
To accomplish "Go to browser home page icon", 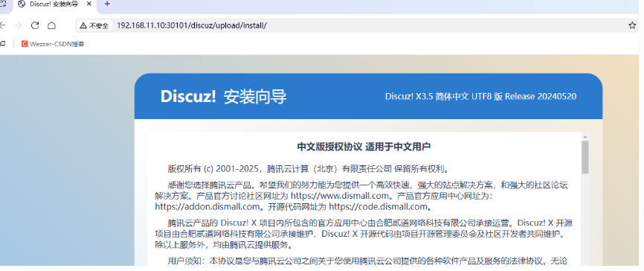I will (51, 25).
